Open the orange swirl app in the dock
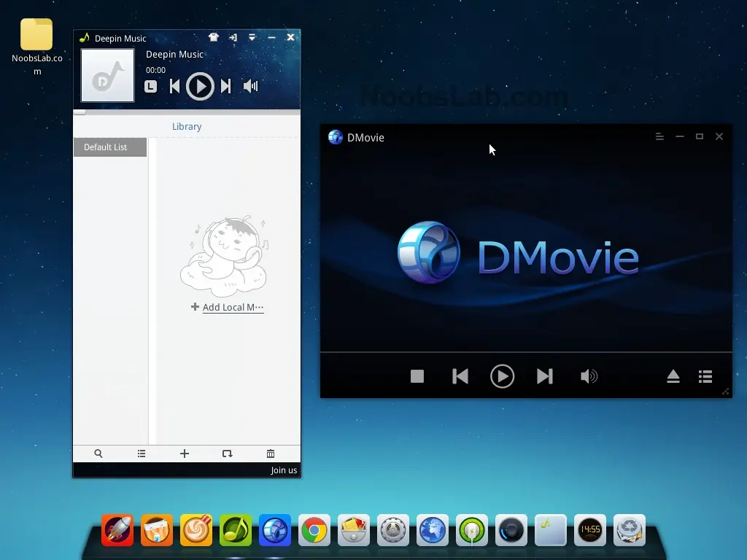This screenshot has width=747, height=560. [x=196, y=529]
